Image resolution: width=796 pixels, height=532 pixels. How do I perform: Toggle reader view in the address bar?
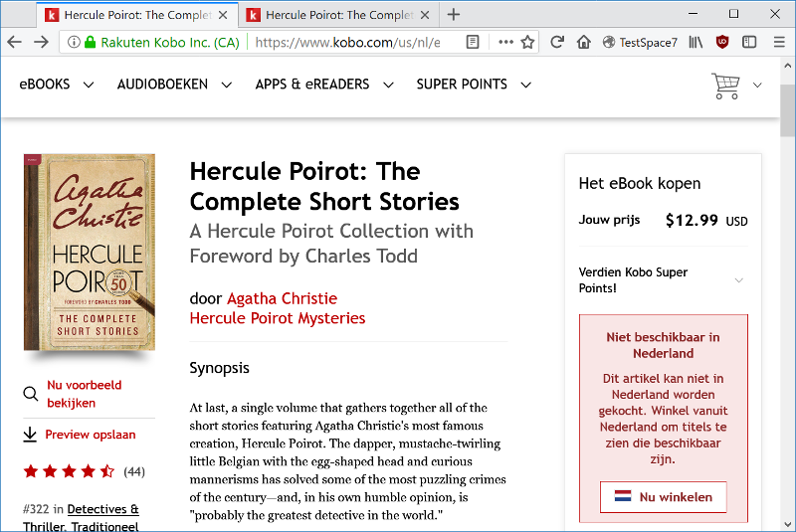click(x=473, y=42)
